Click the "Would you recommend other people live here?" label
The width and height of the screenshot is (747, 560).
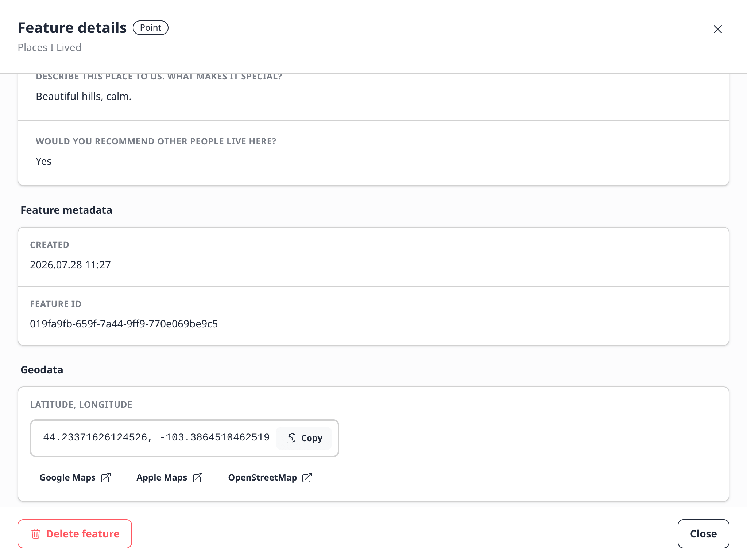click(x=156, y=141)
